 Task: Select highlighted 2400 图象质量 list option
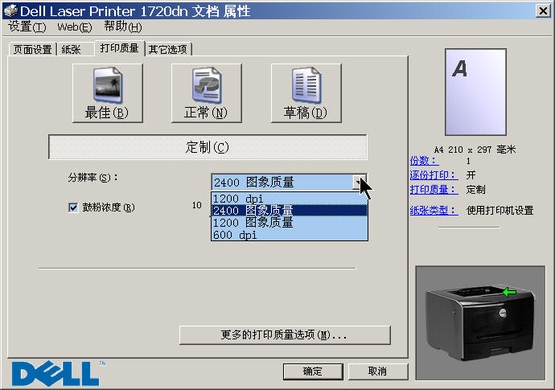coord(289,211)
